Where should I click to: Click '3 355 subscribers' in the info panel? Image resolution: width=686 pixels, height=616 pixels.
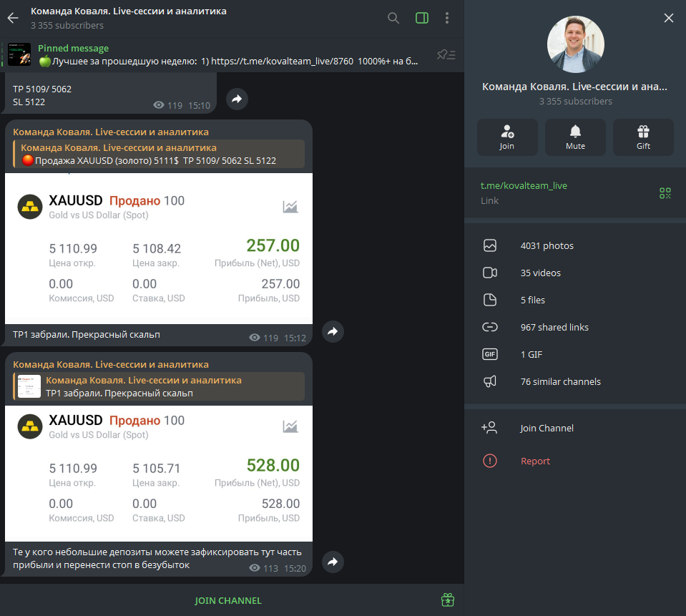(575, 101)
